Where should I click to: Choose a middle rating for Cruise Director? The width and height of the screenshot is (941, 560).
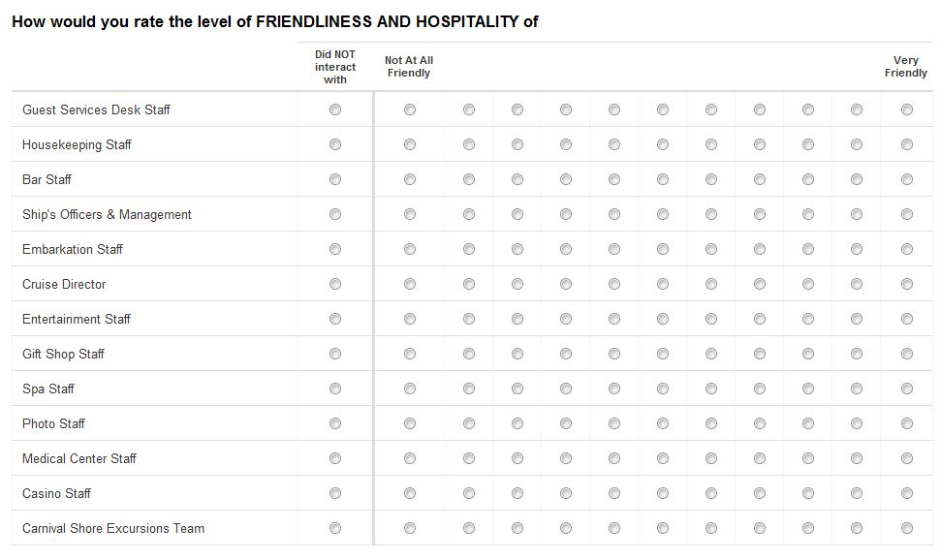click(x=662, y=284)
